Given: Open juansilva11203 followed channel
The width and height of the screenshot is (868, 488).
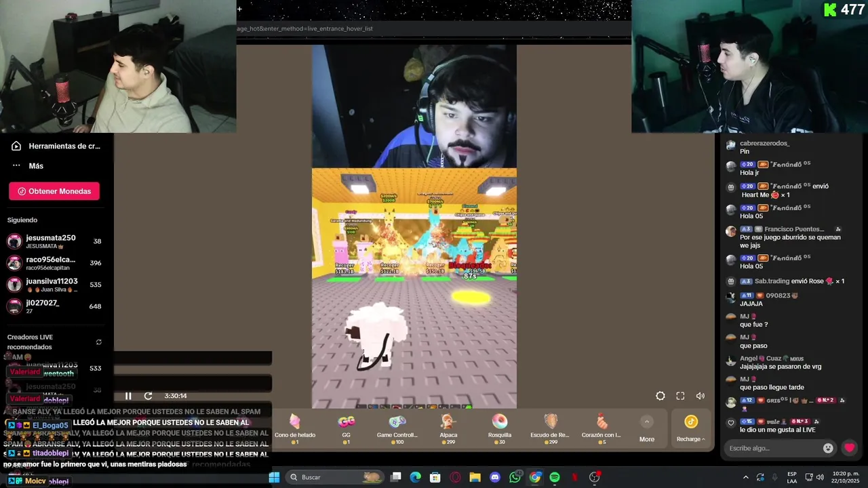Looking at the screenshot, I should coord(54,285).
